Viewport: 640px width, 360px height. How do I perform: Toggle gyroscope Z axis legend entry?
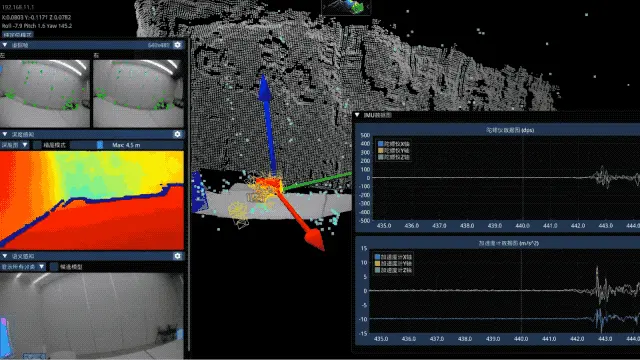point(394,157)
